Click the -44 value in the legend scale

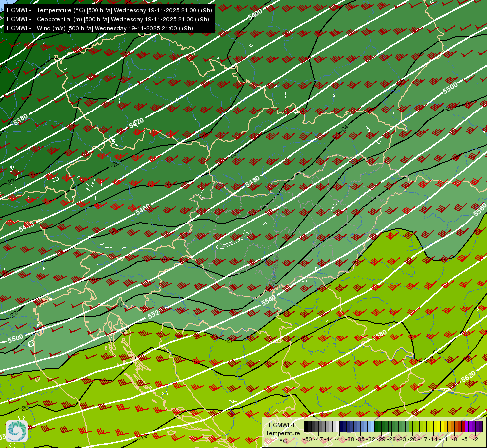329,439
